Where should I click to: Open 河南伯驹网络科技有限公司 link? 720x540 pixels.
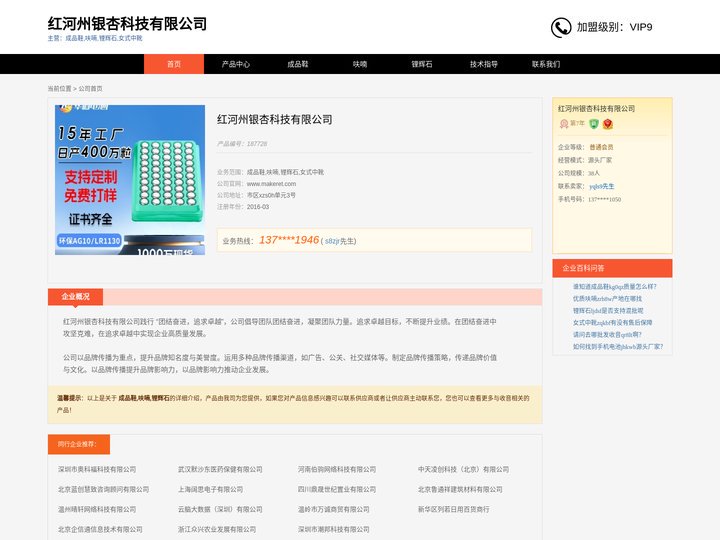(337, 469)
